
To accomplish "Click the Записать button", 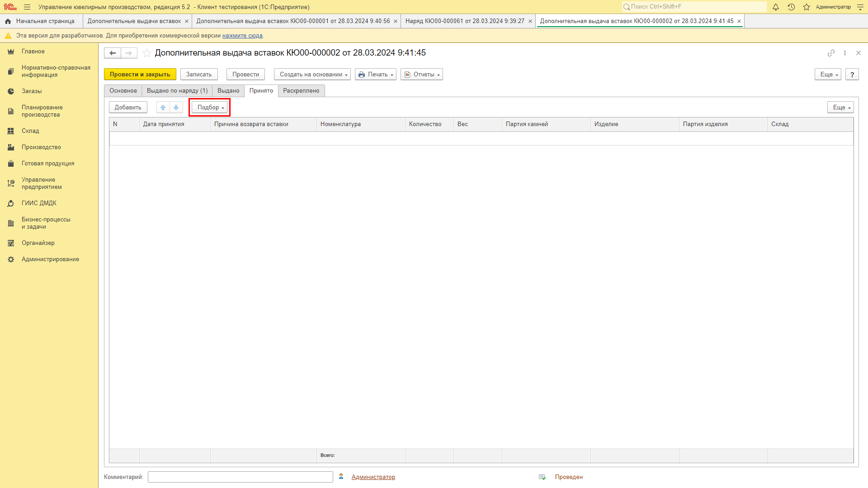I will [x=199, y=75].
